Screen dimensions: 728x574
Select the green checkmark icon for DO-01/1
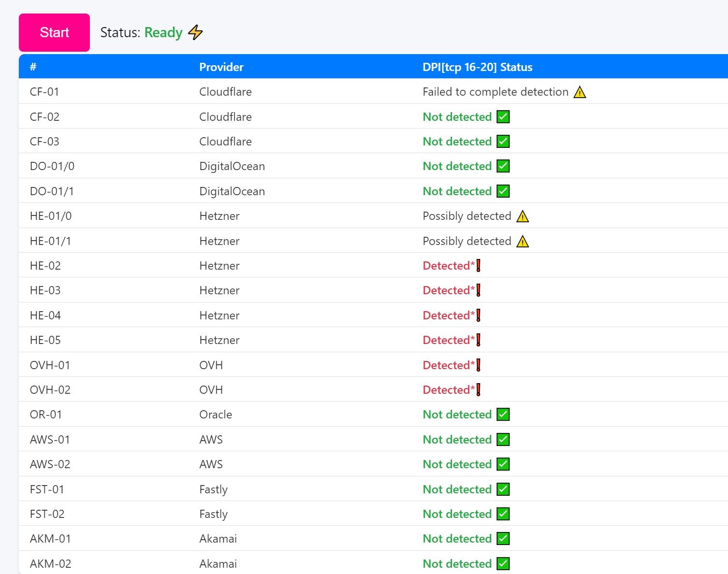(x=503, y=191)
